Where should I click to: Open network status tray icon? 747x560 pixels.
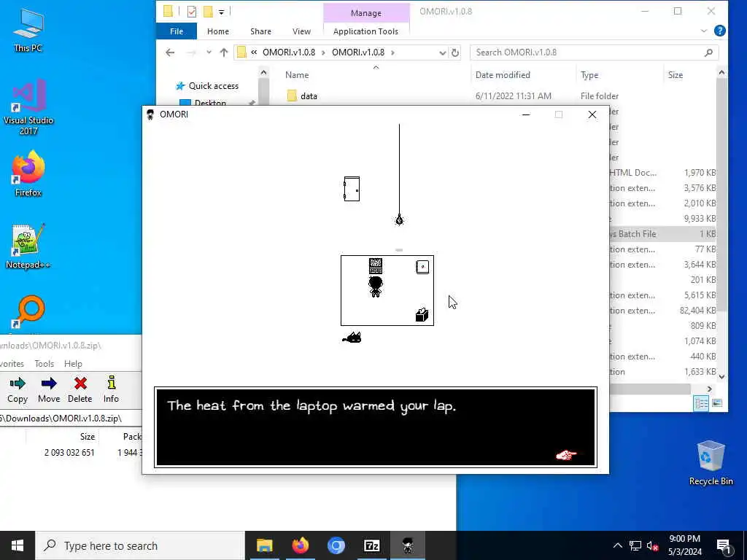[635, 545]
